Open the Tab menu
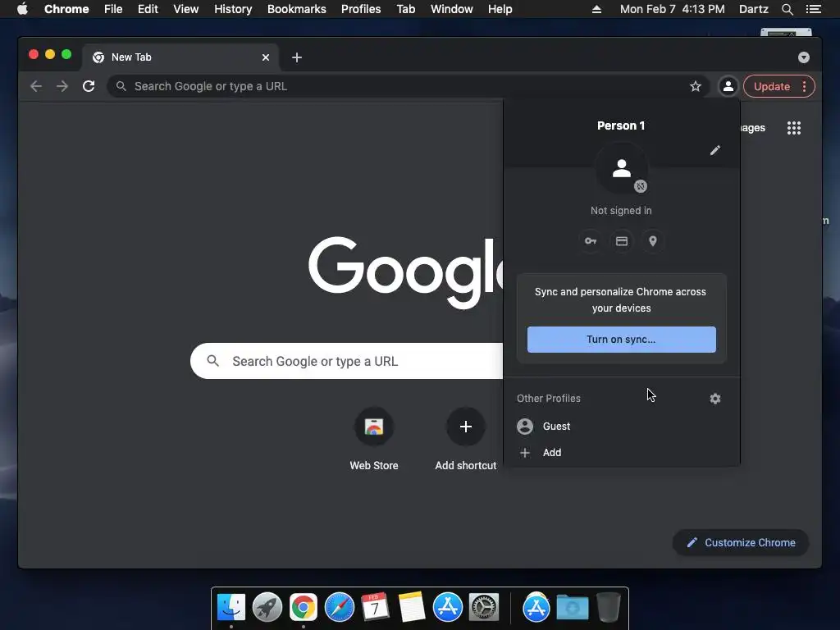840x630 pixels. pyautogui.click(x=405, y=9)
